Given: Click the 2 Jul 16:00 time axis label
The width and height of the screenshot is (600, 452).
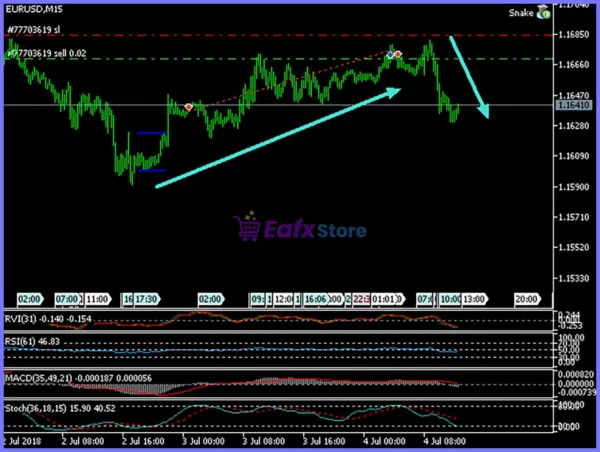Looking at the screenshot, I should pos(143,441).
